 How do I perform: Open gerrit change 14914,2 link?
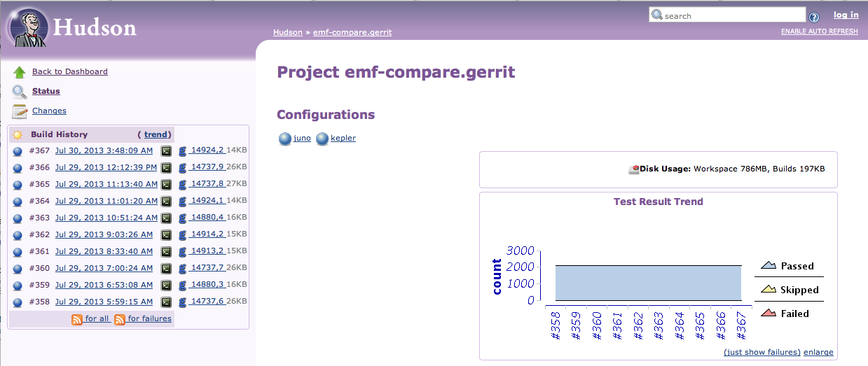(207, 234)
